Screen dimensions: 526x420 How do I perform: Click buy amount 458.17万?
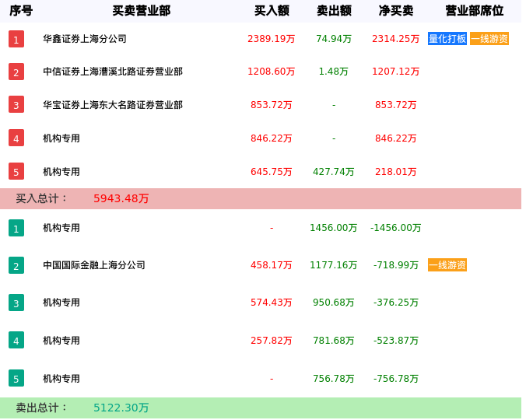tap(271, 265)
